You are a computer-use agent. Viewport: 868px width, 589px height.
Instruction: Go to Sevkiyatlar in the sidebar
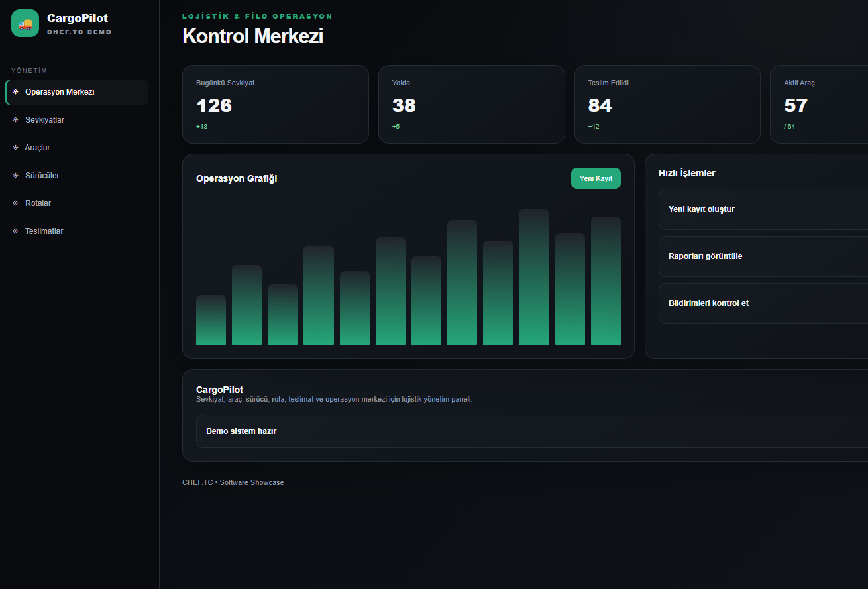[x=76, y=120]
